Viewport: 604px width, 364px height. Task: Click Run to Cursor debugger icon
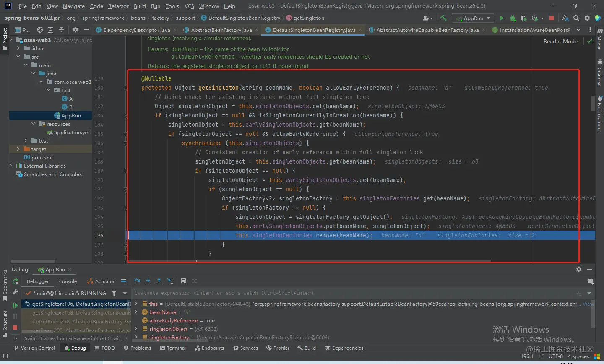170,281
